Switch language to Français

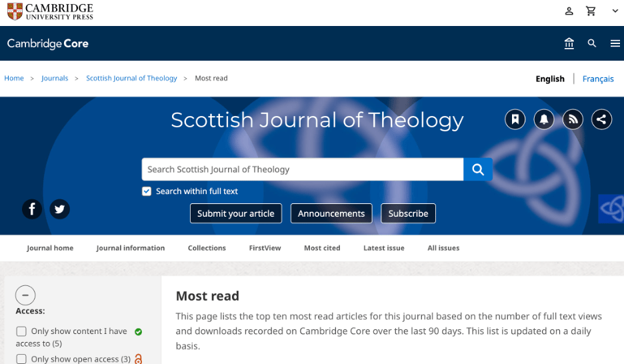(597, 79)
